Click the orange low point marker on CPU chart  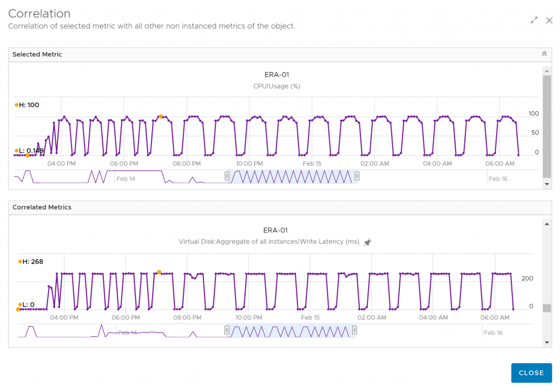(27, 155)
